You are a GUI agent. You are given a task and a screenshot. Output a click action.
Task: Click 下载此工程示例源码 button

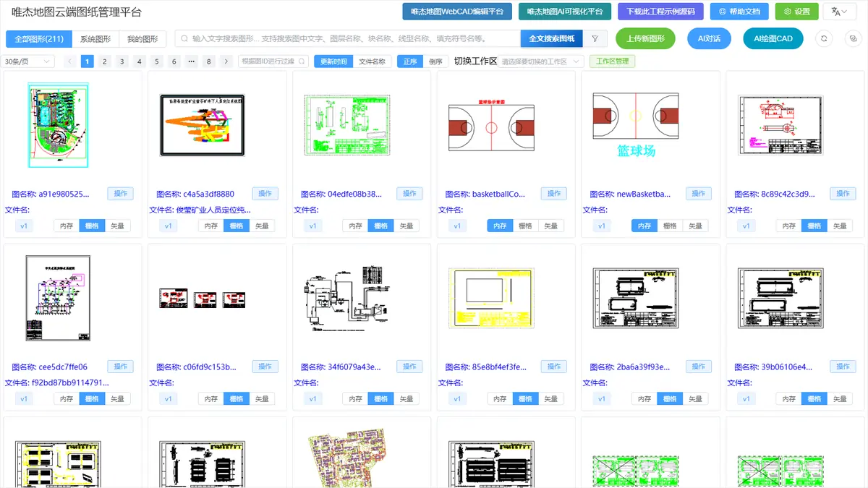[x=660, y=12]
